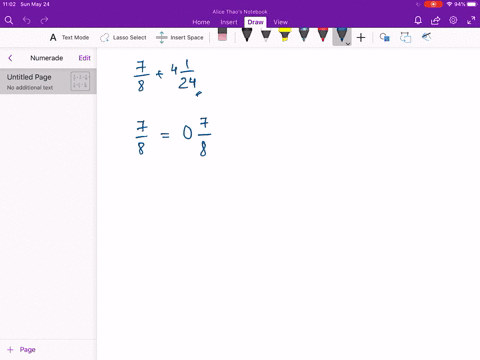Select the active blue pen

tap(342, 36)
